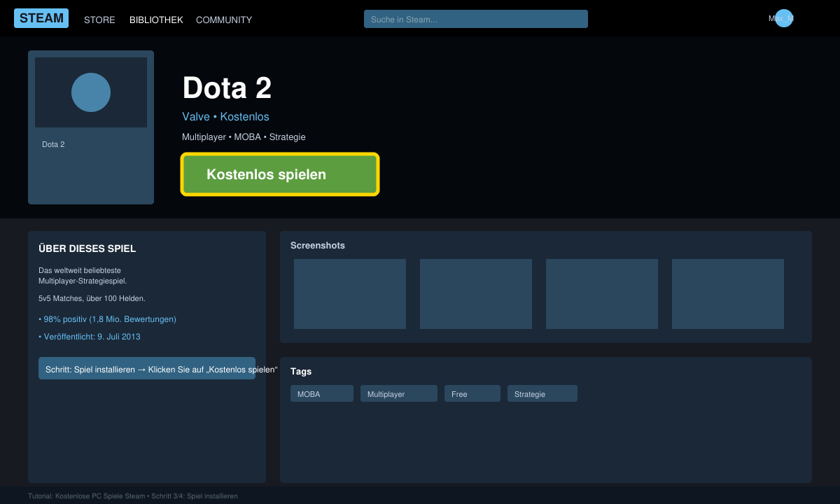The height and width of the screenshot is (504, 840).
Task: Open the Valve • Kostenlos link
Action: coord(225,117)
